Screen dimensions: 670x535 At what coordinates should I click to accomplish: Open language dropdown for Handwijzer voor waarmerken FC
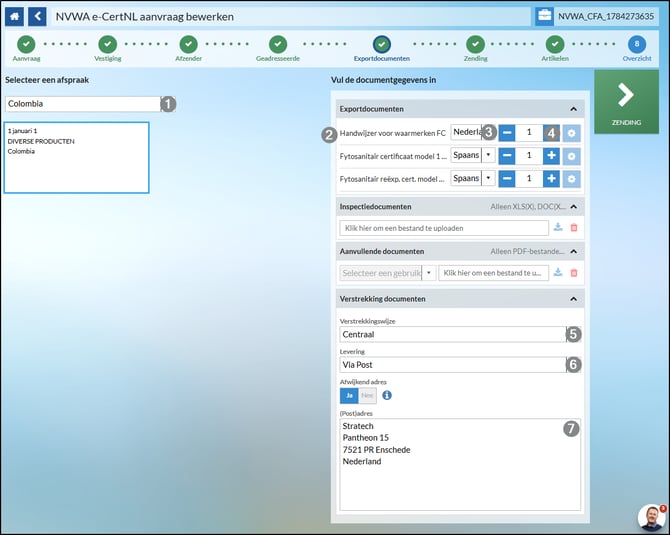[x=473, y=132]
